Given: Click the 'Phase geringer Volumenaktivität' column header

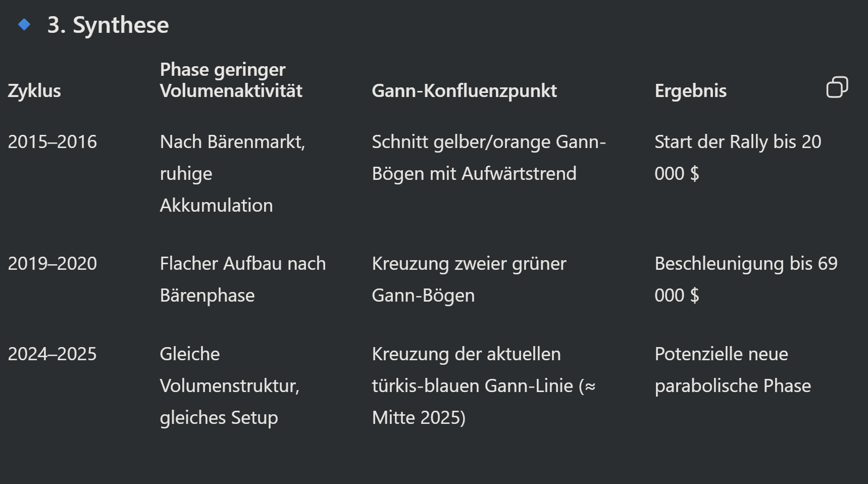Looking at the screenshot, I should 231,80.
